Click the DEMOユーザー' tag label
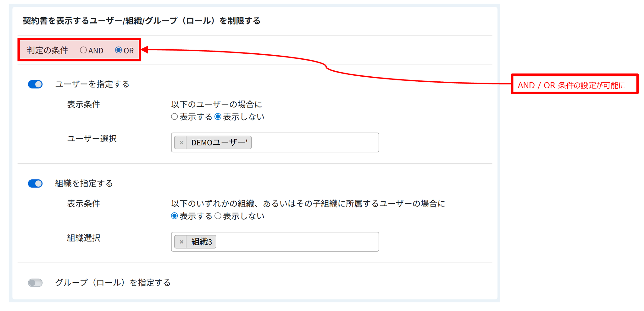This screenshot has height=311, width=644. pyautogui.click(x=219, y=143)
